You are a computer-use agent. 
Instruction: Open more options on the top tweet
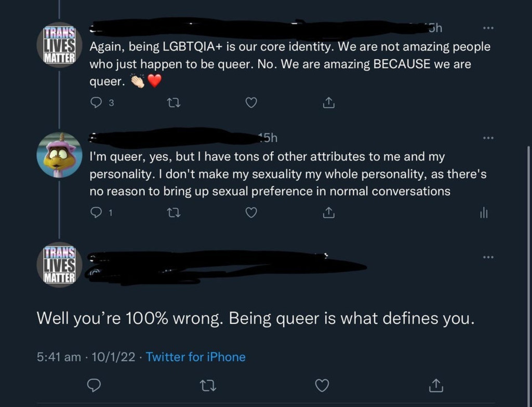(488, 28)
